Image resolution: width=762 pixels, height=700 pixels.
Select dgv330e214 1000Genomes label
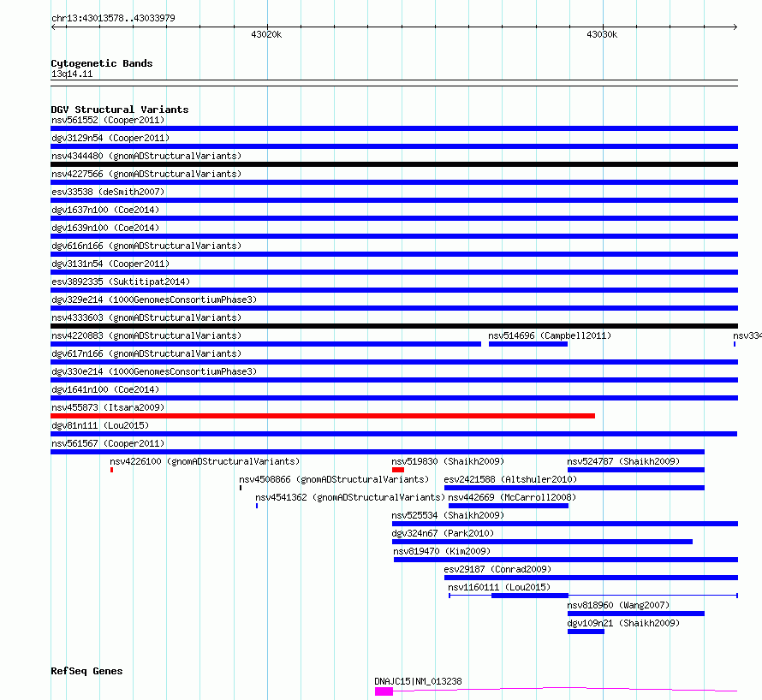(154, 371)
